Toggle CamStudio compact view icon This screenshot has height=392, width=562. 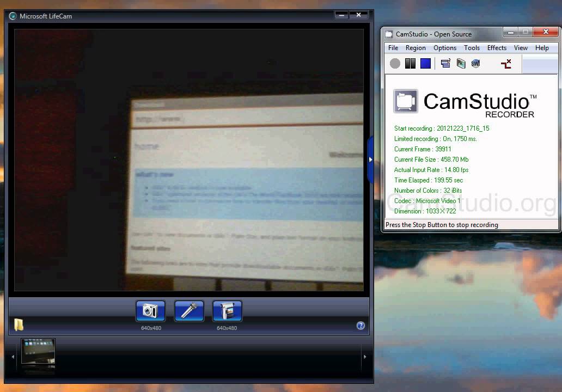point(445,63)
